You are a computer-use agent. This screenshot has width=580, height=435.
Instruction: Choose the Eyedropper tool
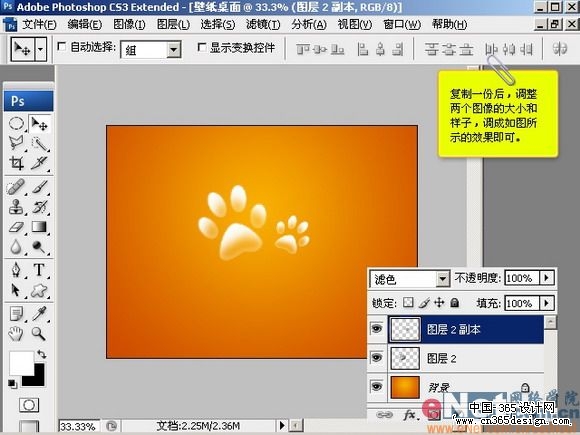click(x=39, y=314)
